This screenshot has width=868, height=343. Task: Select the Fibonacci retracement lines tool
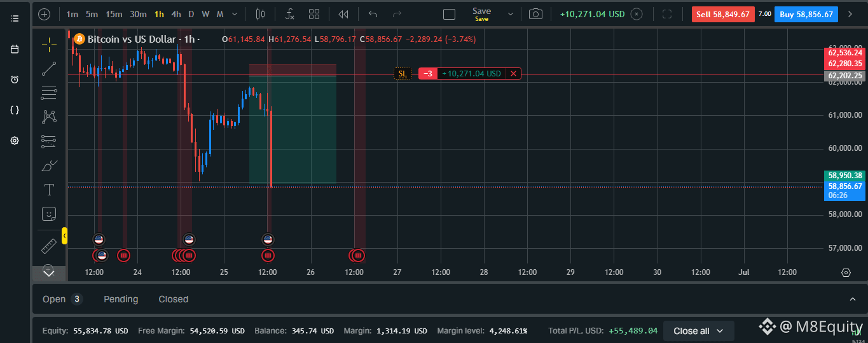49,93
